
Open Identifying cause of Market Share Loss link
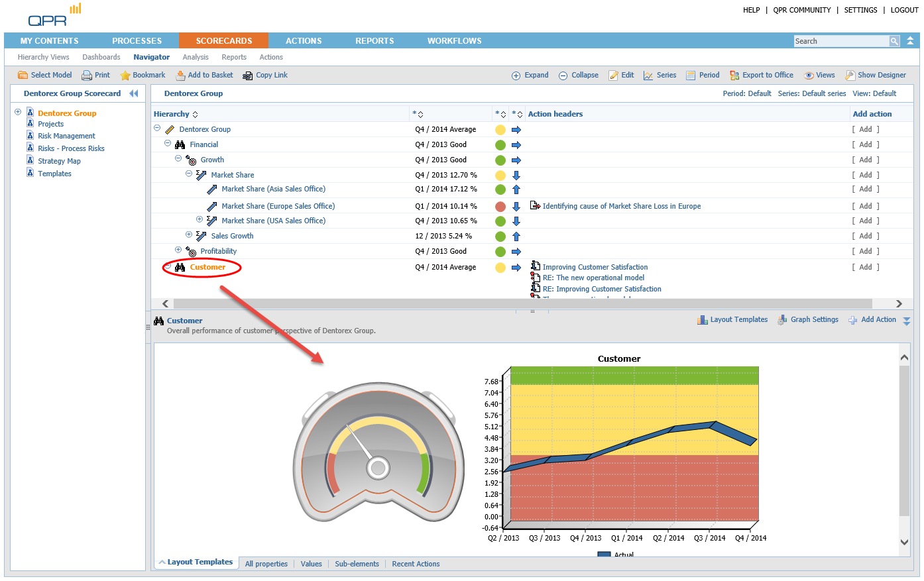coord(621,207)
